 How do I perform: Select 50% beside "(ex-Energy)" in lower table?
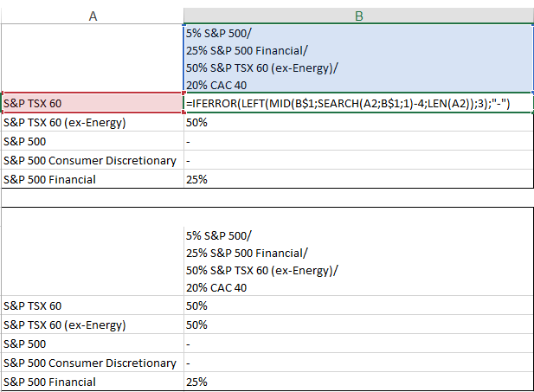click(x=195, y=325)
